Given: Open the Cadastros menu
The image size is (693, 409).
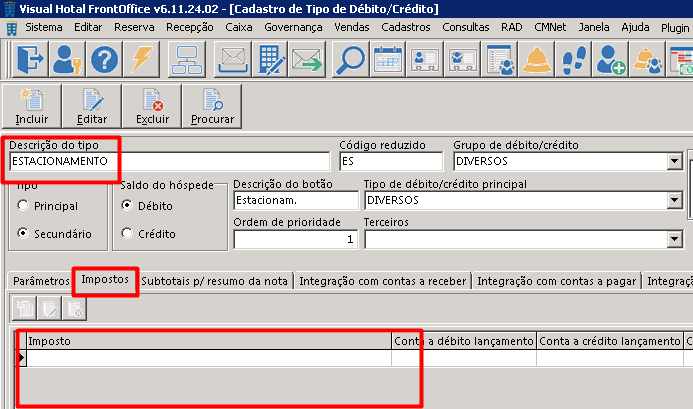Looking at the screenshot, I should [x=406, y=27].
